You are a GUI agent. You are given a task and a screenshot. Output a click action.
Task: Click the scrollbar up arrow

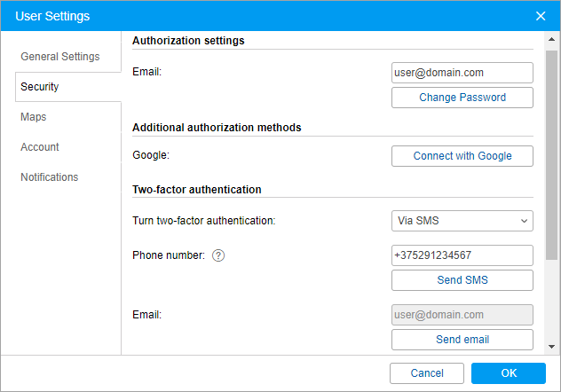[x=552, y=41]
